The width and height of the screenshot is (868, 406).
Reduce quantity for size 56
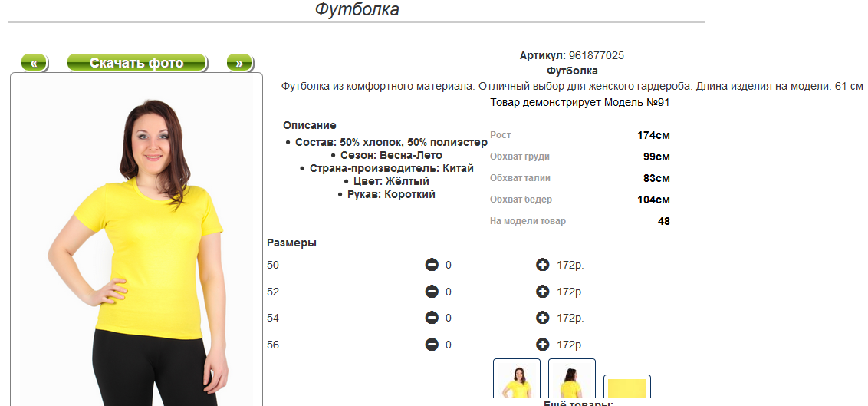tap(432, 345)
